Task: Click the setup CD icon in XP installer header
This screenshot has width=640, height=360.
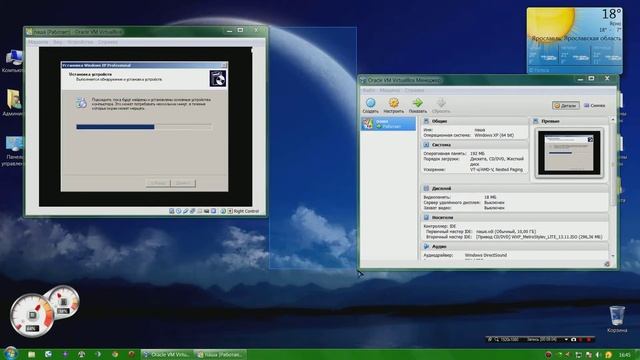Action: [x=218, y=78]
